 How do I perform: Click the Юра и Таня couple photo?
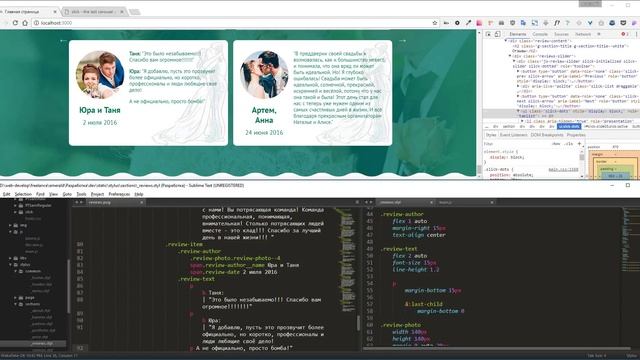pyautogui.click(x=100, y=75)
